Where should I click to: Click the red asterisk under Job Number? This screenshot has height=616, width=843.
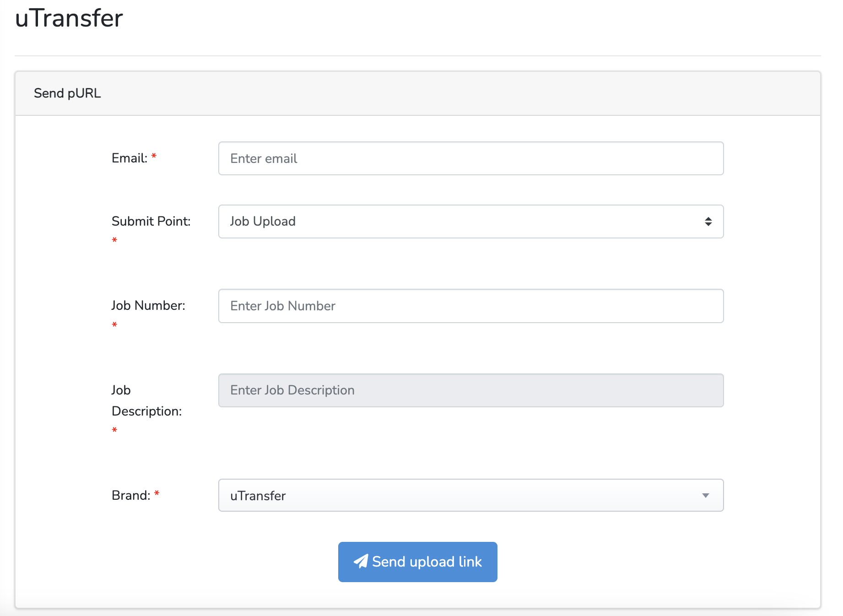tap(114, 325)
